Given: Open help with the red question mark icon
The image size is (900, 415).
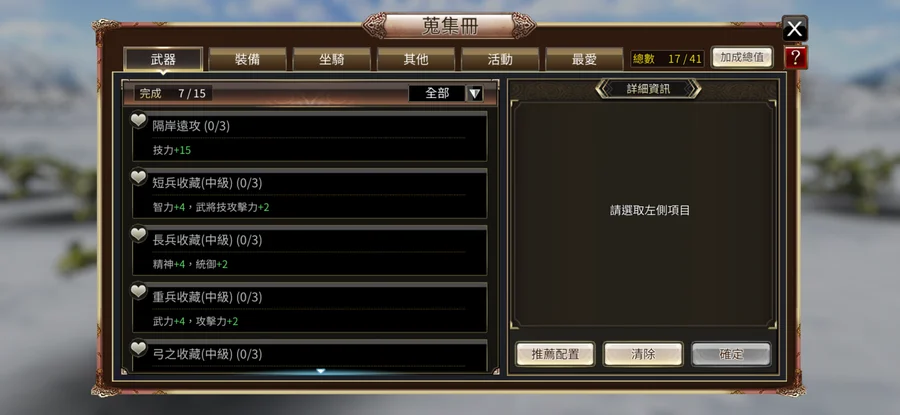Looking at the screenshot, I should [x=796, y=57].
